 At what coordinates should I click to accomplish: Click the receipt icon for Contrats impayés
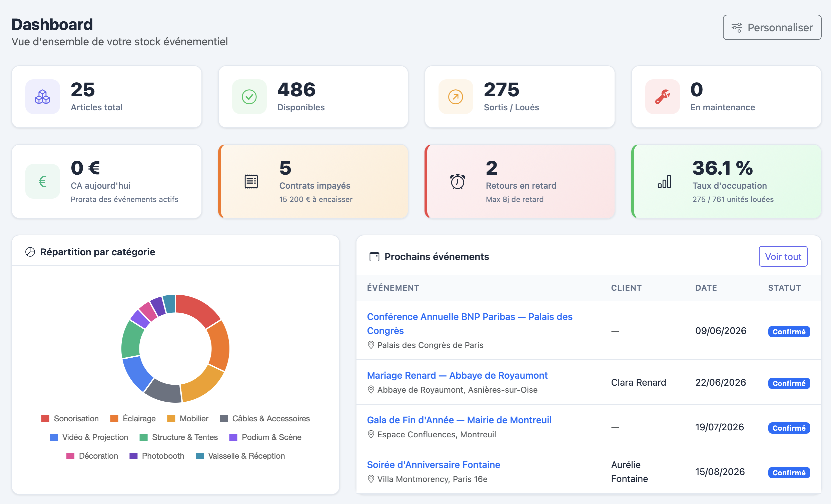(251, 181)
